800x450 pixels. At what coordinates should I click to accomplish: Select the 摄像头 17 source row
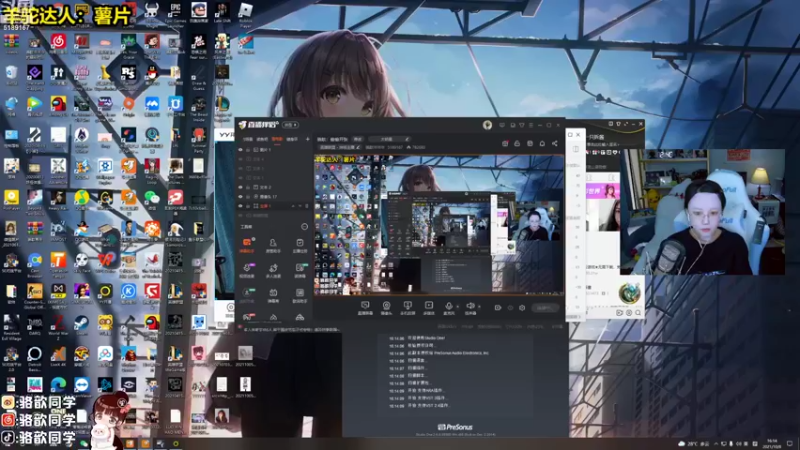point(274,196)
